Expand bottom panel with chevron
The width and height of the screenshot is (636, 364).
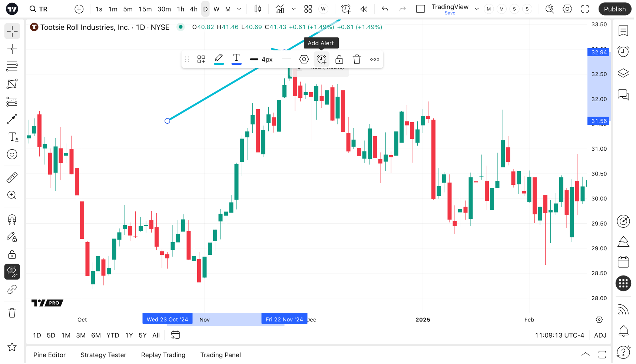tap(586, 355)
